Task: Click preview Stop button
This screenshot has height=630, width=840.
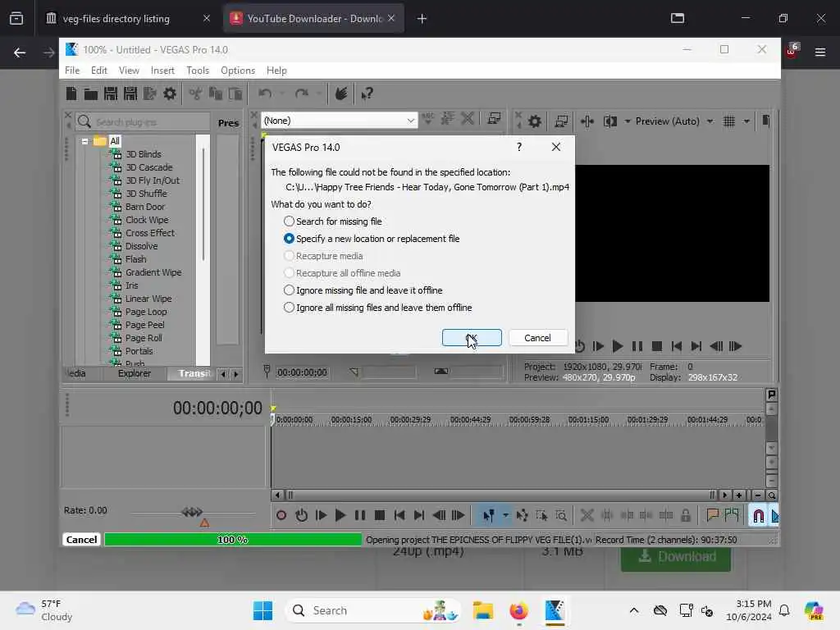Action: [657, 347]
